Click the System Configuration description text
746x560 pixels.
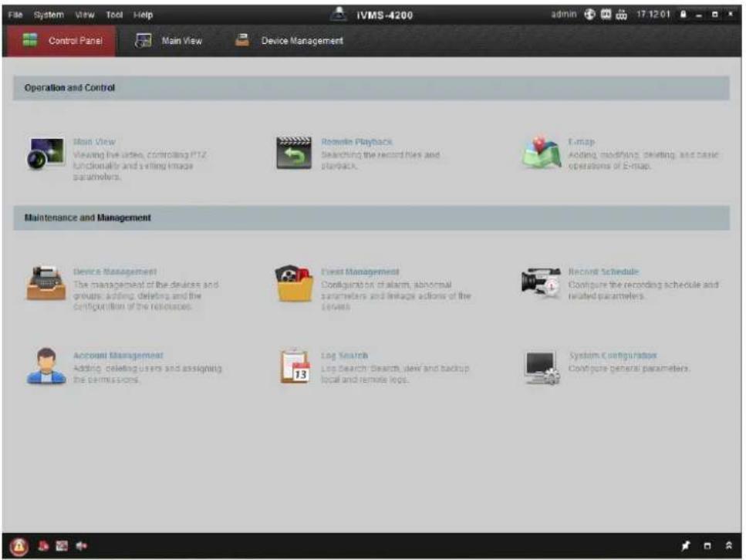point(629,368)
